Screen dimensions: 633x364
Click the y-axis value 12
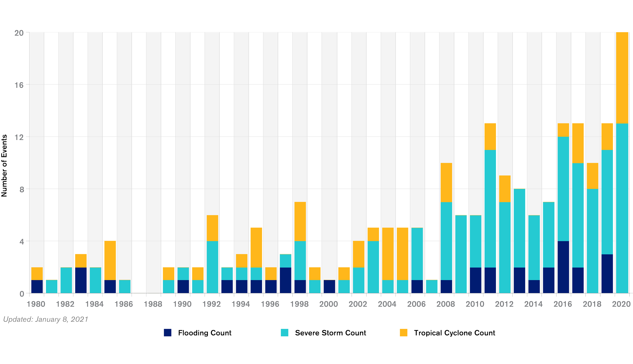(x=19, y=137)
